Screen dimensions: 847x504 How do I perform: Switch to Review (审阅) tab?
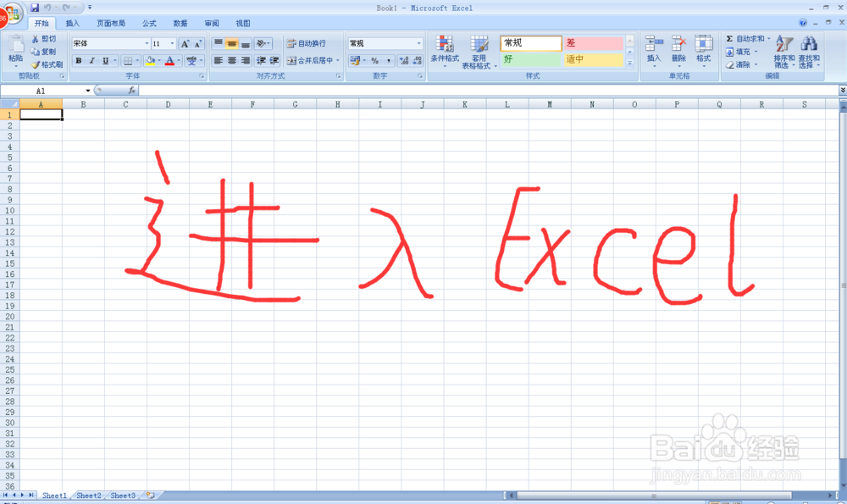[212, 23]
